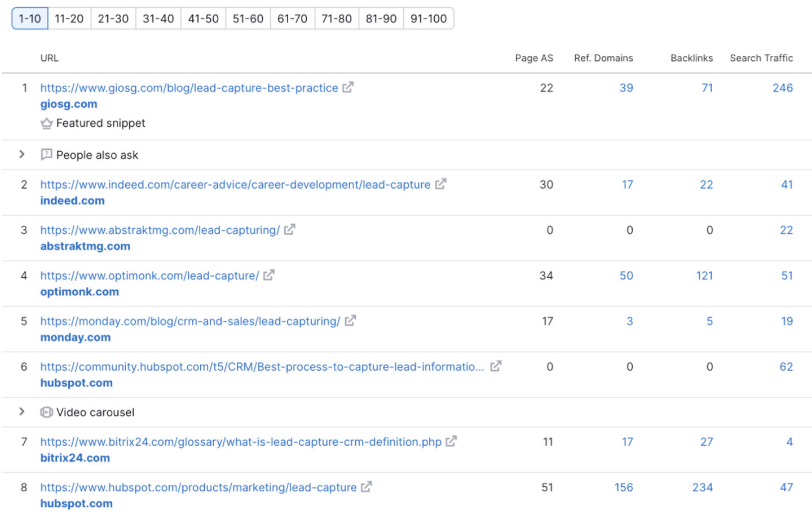Click the Video carousel icon
Viewport: 812px width, 515px height.
click(x=47, y=412)
